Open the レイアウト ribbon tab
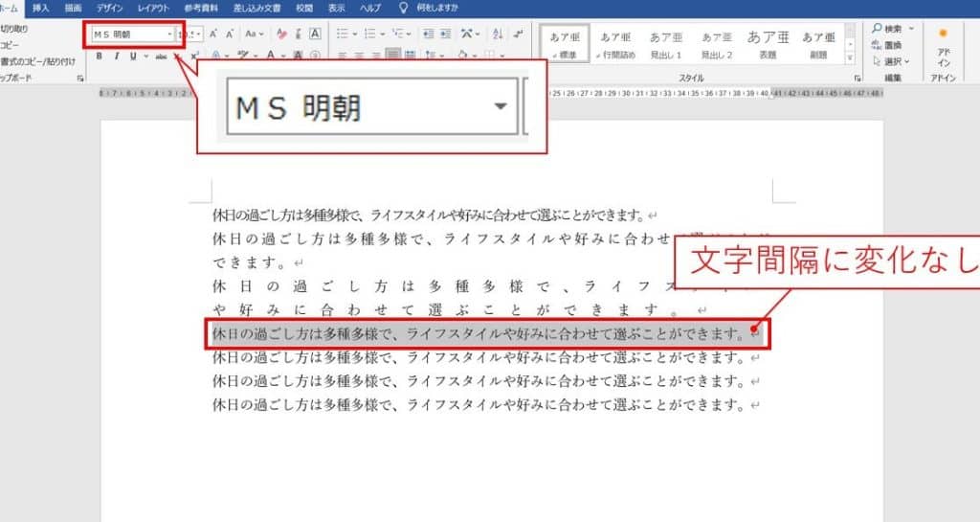The height and width of the screenshot is (522, 980). 153,7
